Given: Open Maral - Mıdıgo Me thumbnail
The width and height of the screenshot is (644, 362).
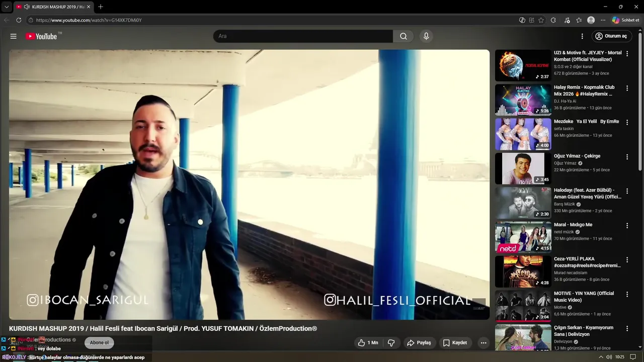Looking at the screenshot, I should click(523, 237).
